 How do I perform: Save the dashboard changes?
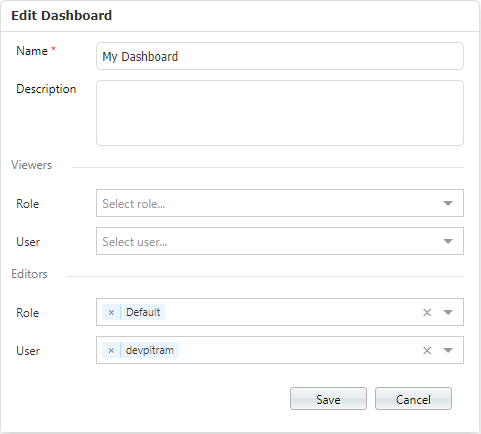[328, 399]
